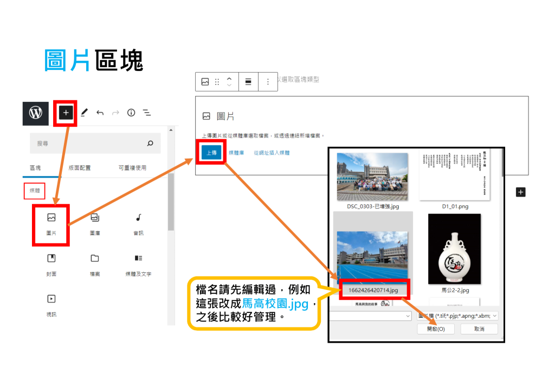Click the Undo arrow
This screenshot has height=392, width=555.
coord(100,113)
